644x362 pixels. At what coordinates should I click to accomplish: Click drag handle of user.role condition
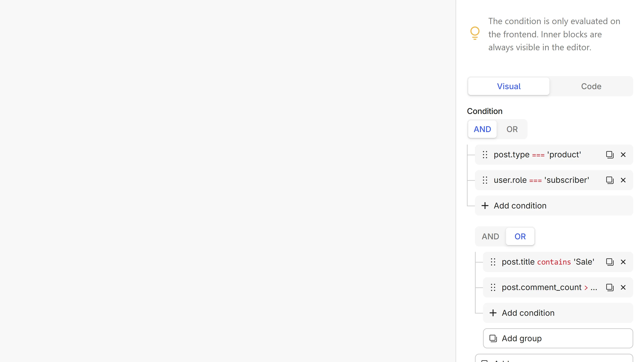(x=485, y=180)
